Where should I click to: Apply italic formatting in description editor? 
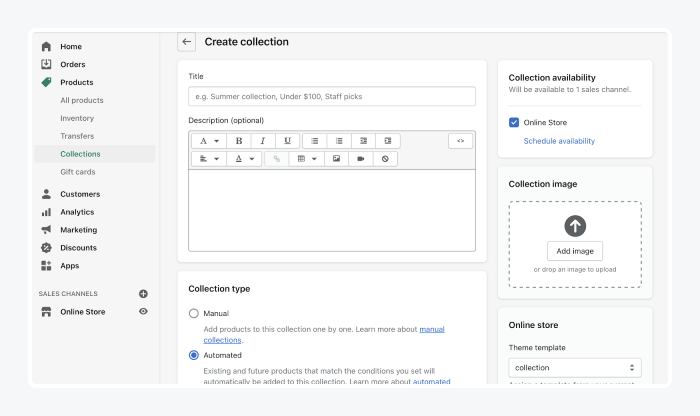[264, 141]
